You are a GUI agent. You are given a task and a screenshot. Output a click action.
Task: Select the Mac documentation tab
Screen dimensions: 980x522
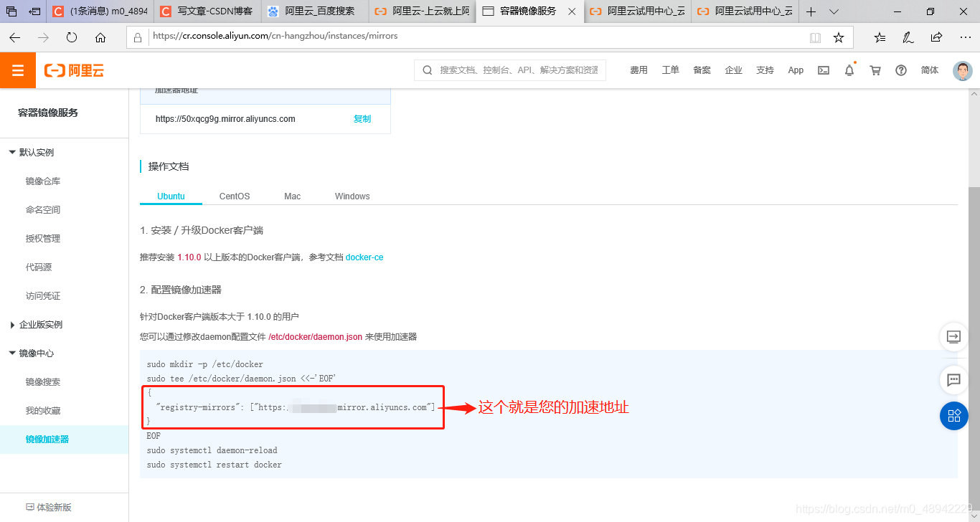click(292, 196)
